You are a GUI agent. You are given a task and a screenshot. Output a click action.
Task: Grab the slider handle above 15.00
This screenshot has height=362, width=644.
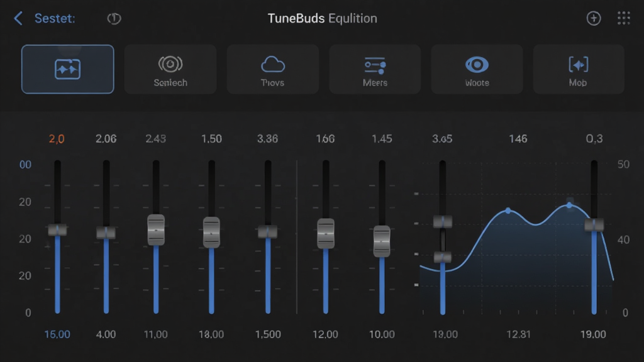click(x=57, y=230)
